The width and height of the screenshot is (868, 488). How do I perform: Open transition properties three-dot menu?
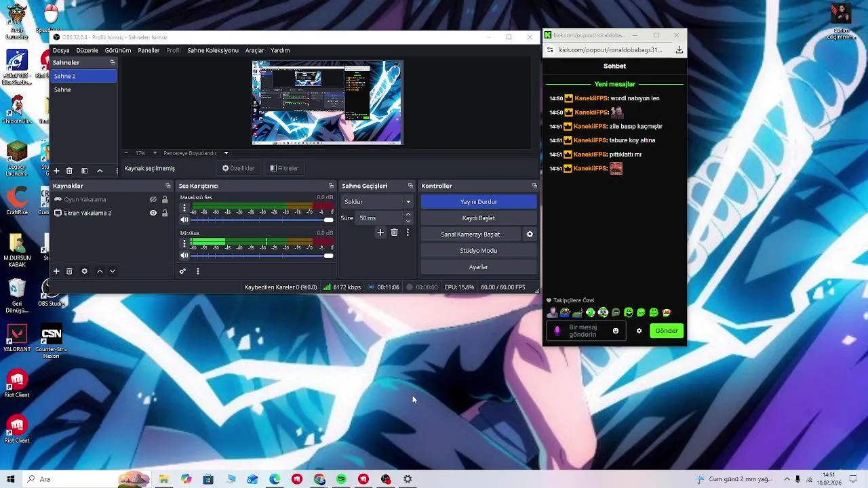pos(408,232)
